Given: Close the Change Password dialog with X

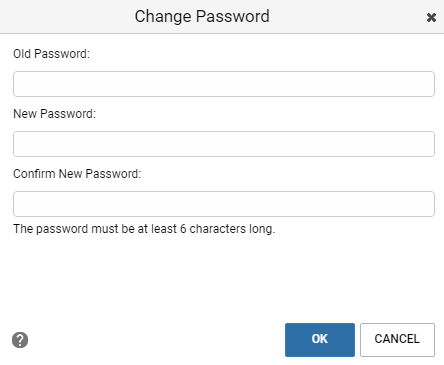Looking at the screenshot, I should click(431, 17).
